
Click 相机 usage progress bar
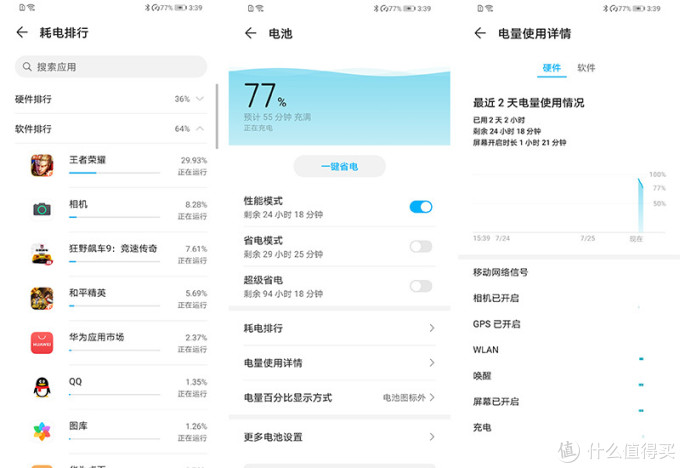click(114, 217)
